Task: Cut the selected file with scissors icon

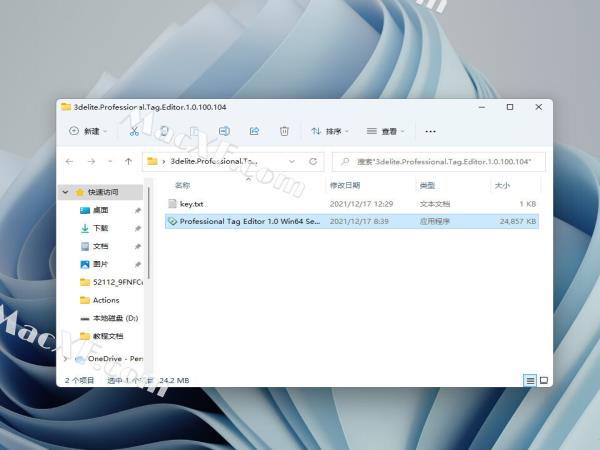Action: [x=134, y=131]
